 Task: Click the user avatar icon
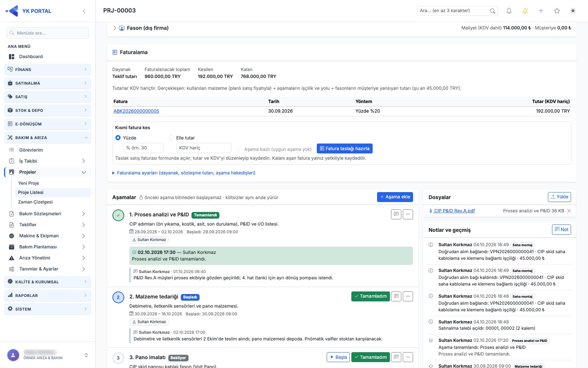coord(13,355)
